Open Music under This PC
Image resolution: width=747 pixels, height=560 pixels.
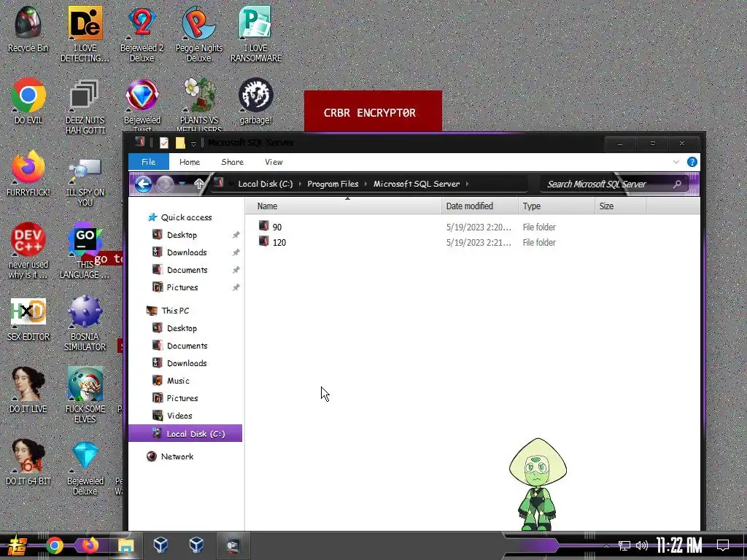(178, 381)
